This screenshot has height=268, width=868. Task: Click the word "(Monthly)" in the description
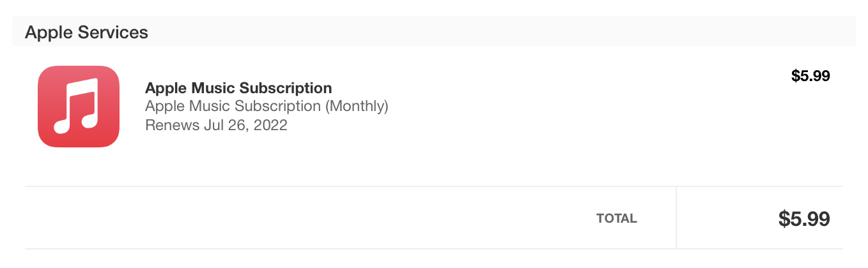[x=357, y=106]
